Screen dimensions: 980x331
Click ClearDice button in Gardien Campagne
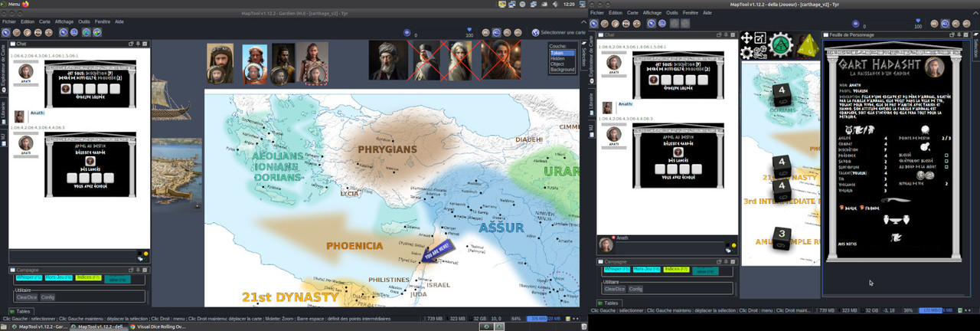[27, 297]
